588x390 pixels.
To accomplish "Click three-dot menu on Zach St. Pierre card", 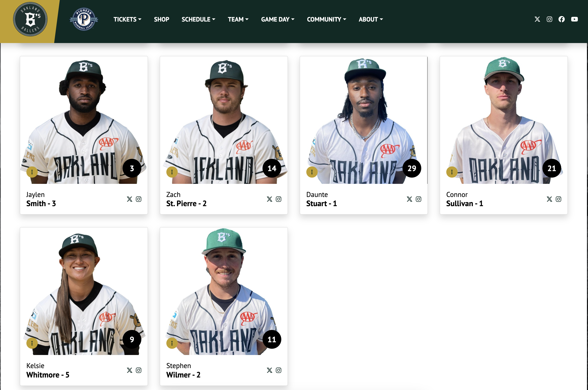I will point(172,172).
